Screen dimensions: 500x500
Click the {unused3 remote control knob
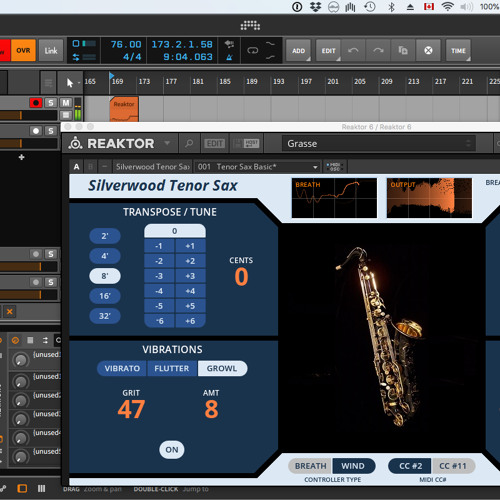tap(21, 419)
